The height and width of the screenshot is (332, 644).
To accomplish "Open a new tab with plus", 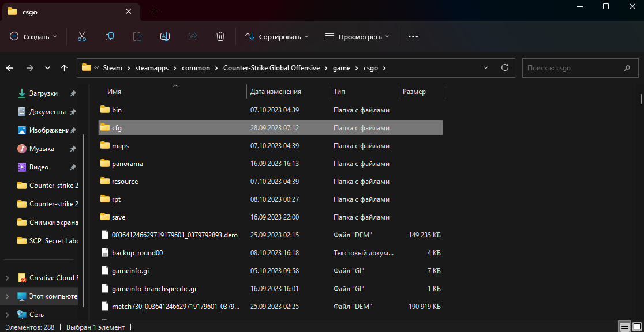I will [155, 12].
